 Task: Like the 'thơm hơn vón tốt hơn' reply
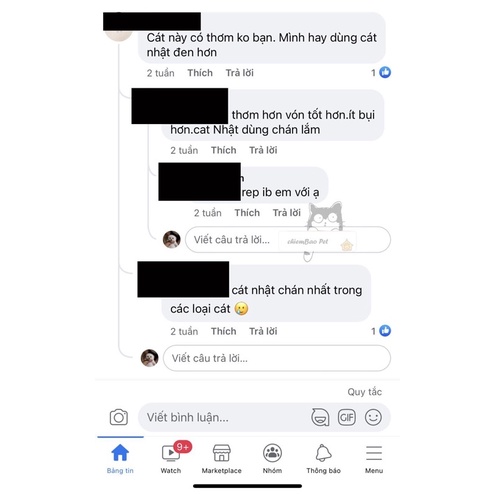point(223,150)
